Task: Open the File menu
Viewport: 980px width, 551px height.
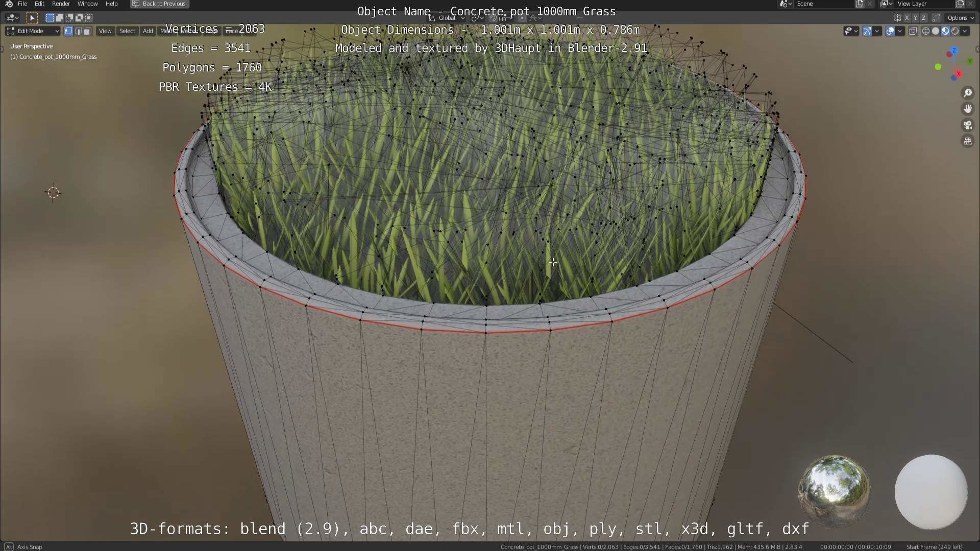Action: tap(22, 4)
